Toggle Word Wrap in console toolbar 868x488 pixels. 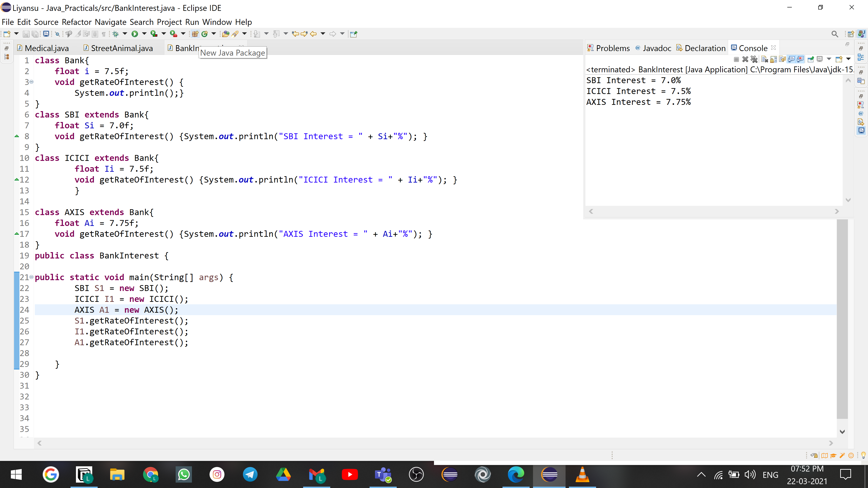click(782, 60)
